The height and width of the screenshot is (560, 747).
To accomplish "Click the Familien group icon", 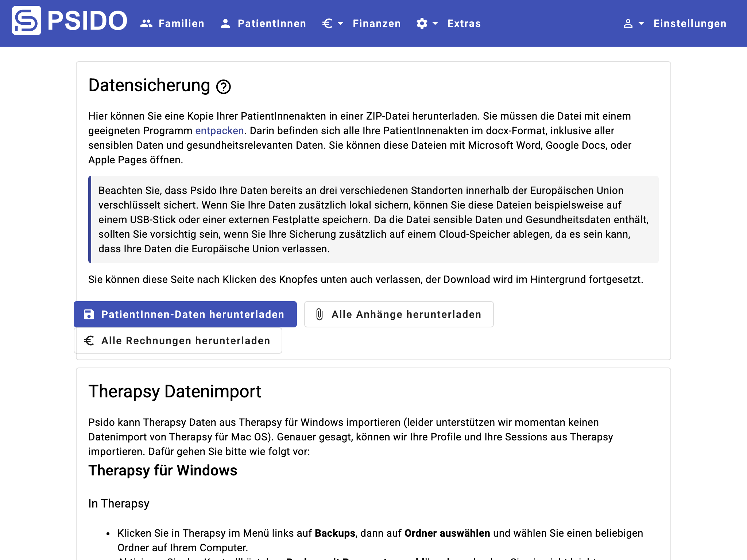I will pos(146,24).
